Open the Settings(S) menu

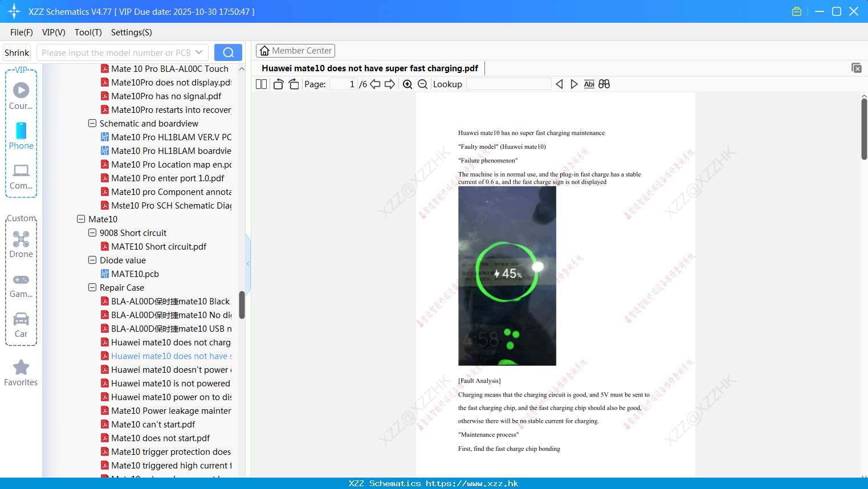point(132,32)
